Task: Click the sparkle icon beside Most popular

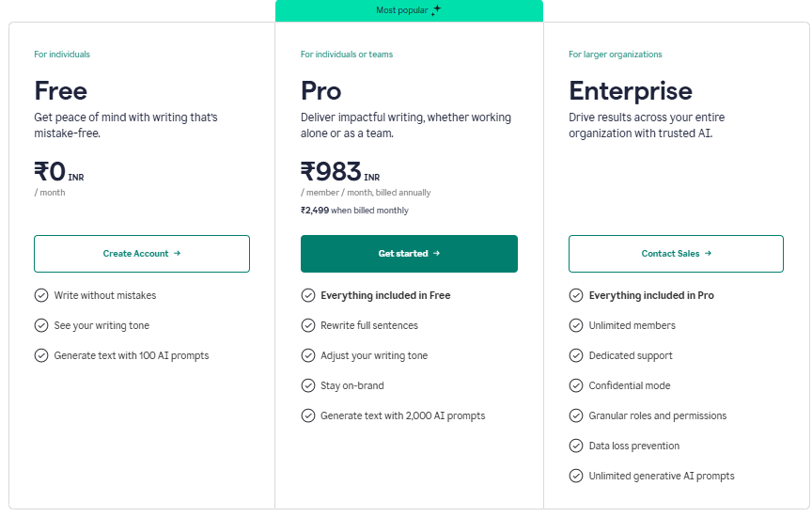Action: click(436, 9)
